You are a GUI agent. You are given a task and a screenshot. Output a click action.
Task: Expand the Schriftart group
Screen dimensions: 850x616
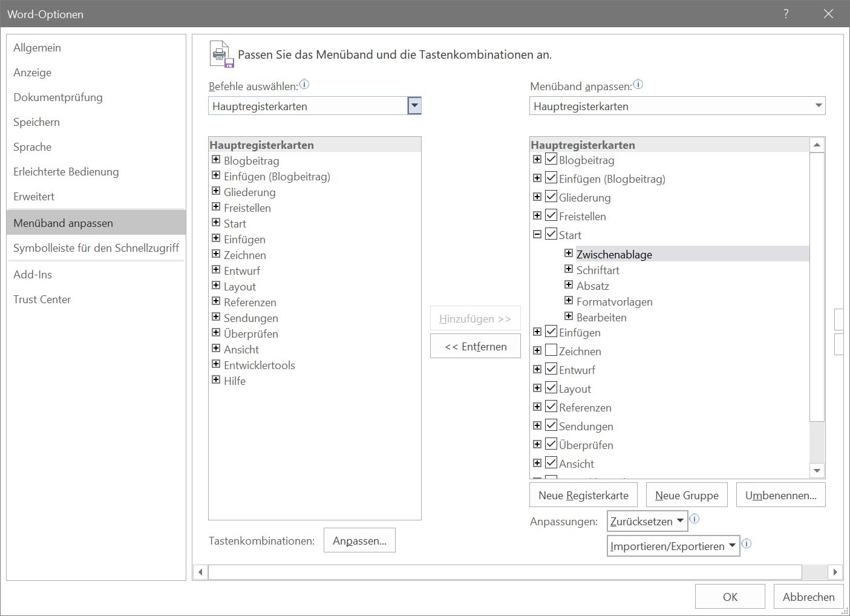pyautogui.click(x=569, y=269)
